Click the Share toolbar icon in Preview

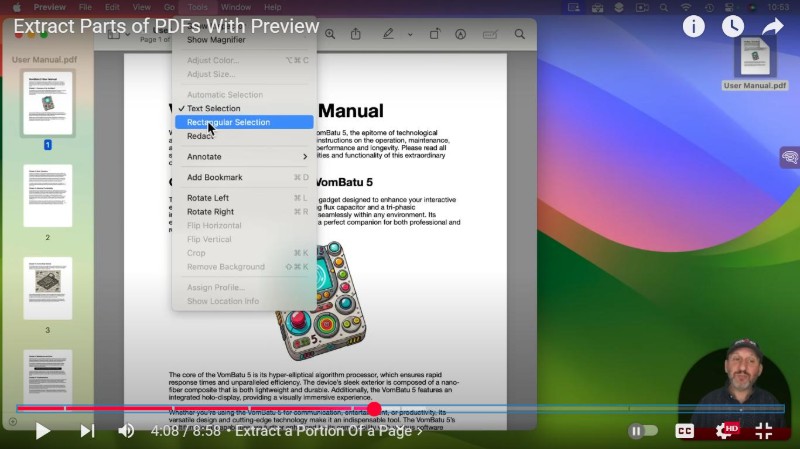(x=356, y=34)
